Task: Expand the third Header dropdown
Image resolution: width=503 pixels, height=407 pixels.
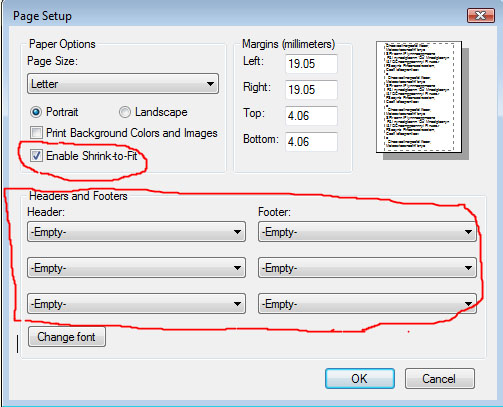Action: [136, 304]
